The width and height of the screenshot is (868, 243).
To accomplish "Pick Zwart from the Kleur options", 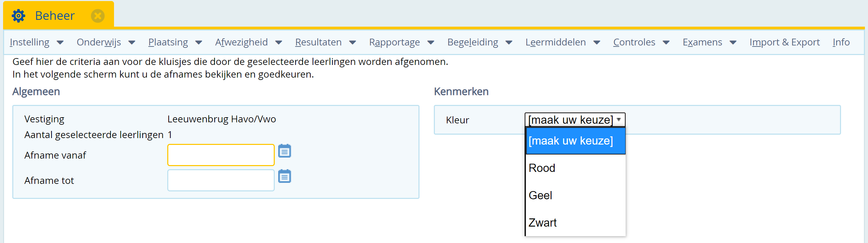I will click(575, 223).
